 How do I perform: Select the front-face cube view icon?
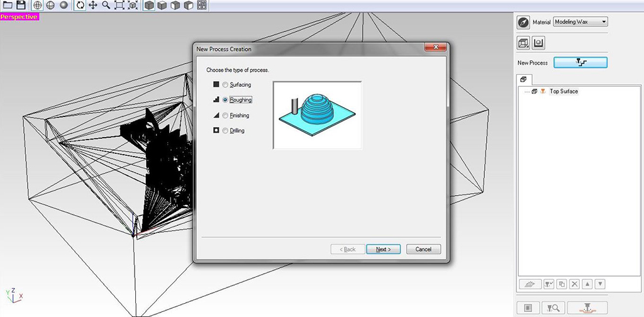pyautogui.click(x=175, y=5)
